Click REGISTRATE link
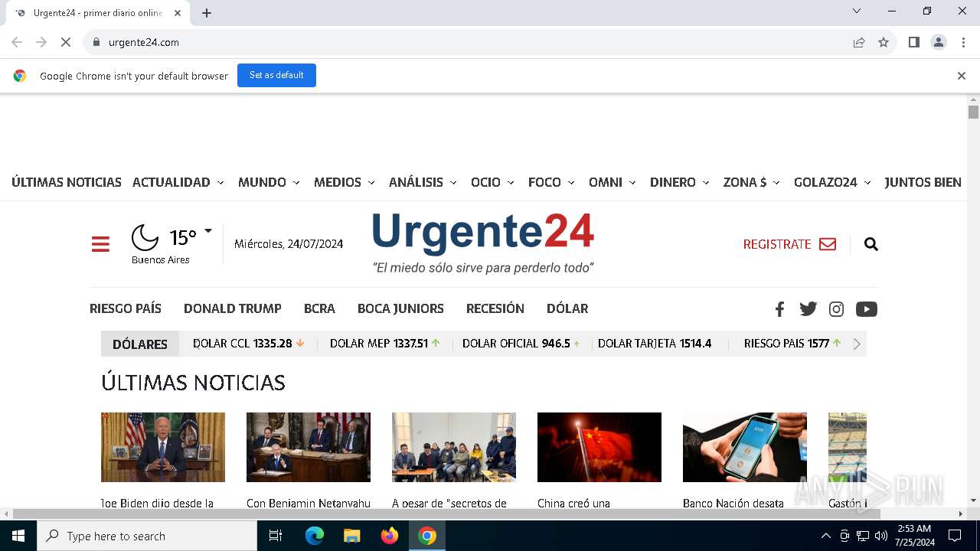 point(777,244)
